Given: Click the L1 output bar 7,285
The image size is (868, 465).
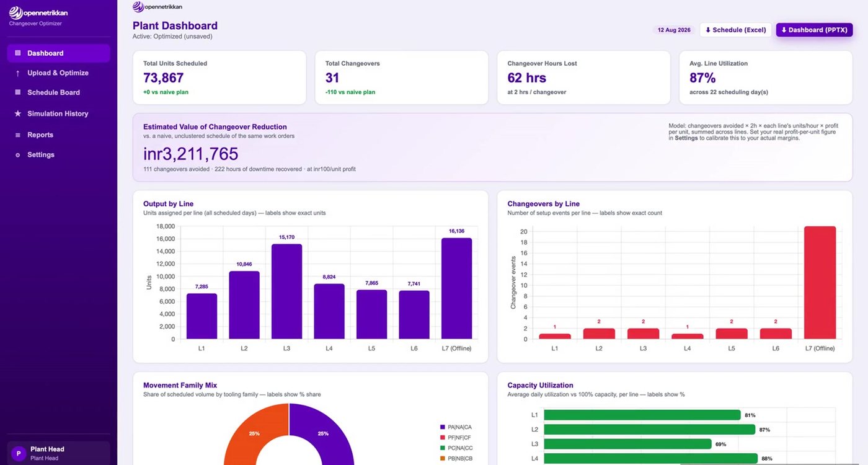Looking at the screenshot, I should (x=202, y=316).
